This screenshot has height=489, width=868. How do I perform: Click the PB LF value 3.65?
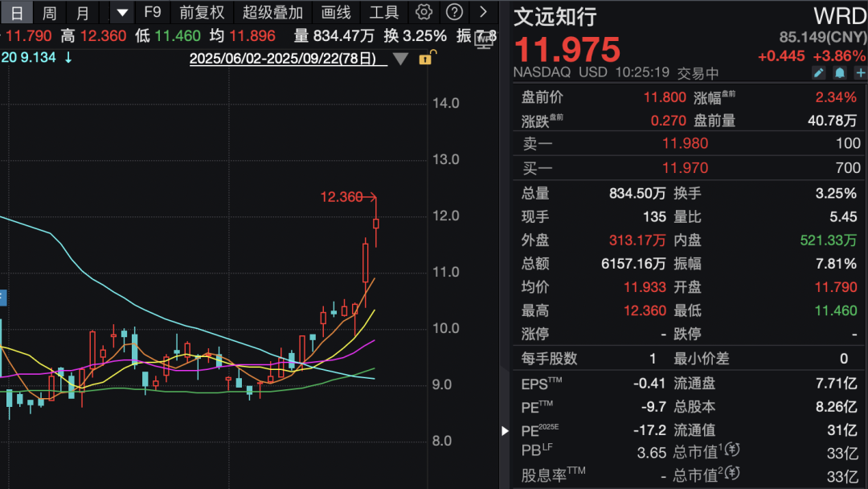click(651, 453)
